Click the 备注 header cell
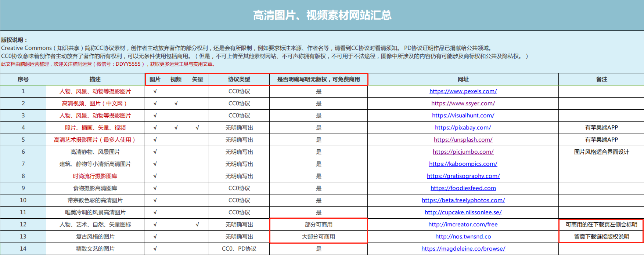644x255 pixels. coord(601,79)
